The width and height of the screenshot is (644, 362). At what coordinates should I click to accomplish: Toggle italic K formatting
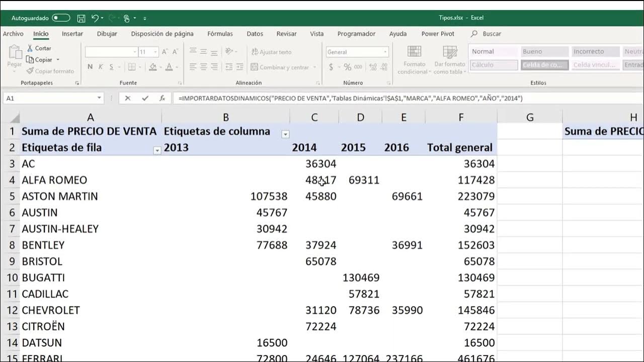[101, 67]
